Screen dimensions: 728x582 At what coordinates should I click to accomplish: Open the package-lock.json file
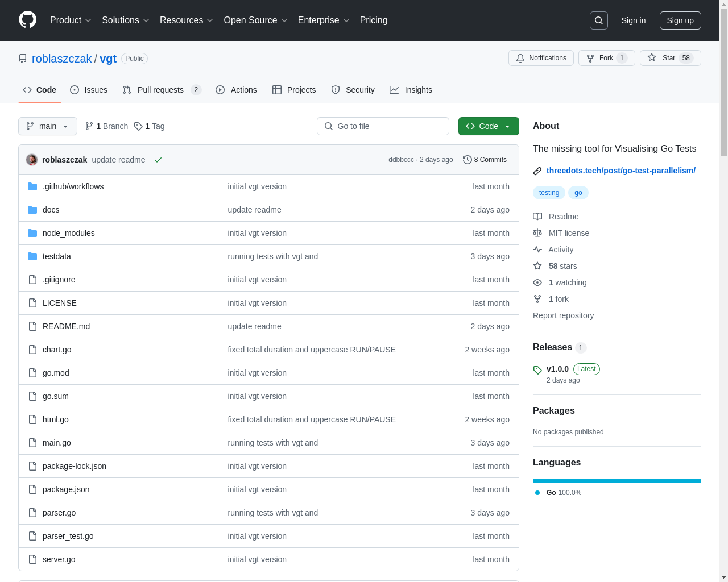pos(75,466)
